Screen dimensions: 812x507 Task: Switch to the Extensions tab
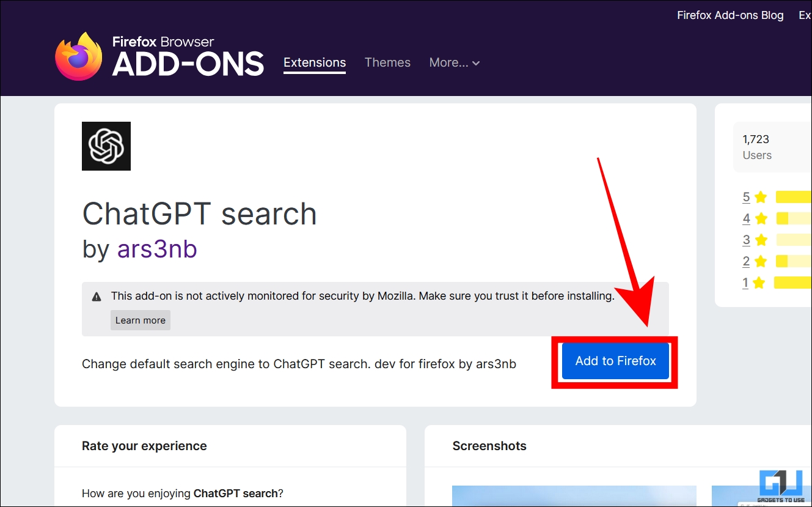[x=315, y=62]
